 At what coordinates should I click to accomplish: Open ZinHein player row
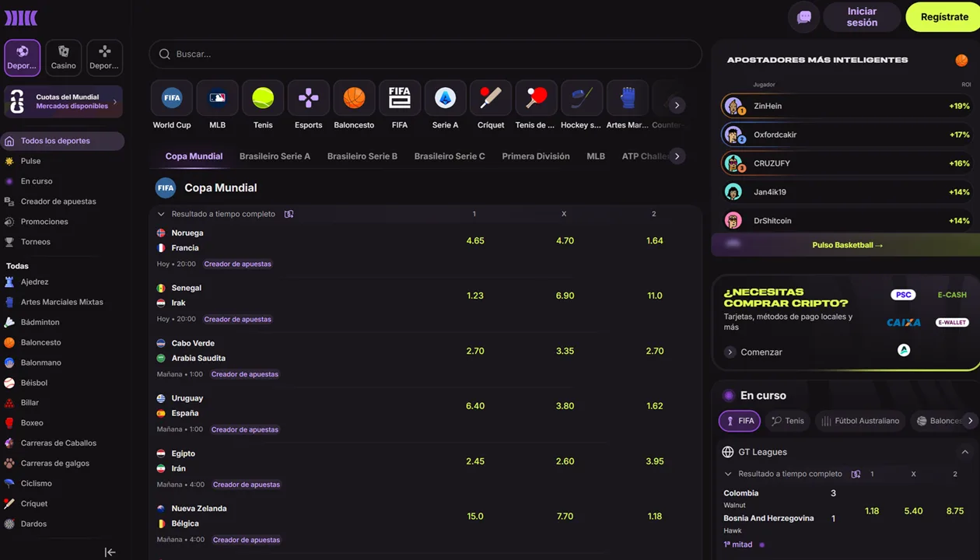[848, 106]
